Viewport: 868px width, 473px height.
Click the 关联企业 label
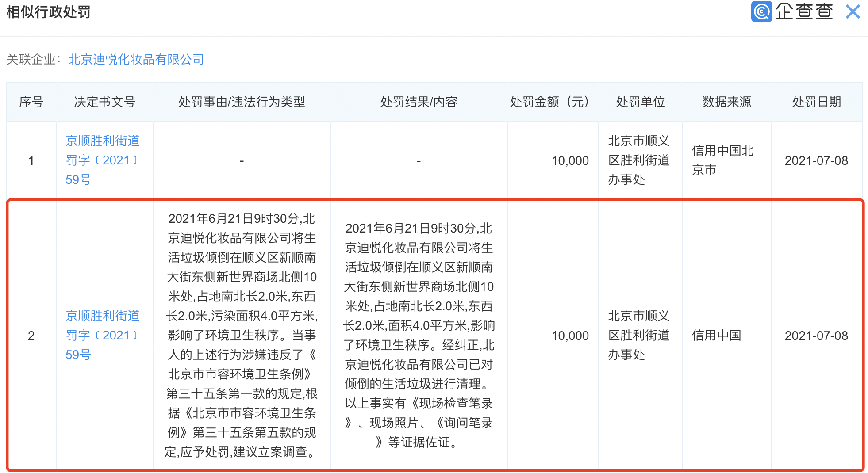coord(34,59)
